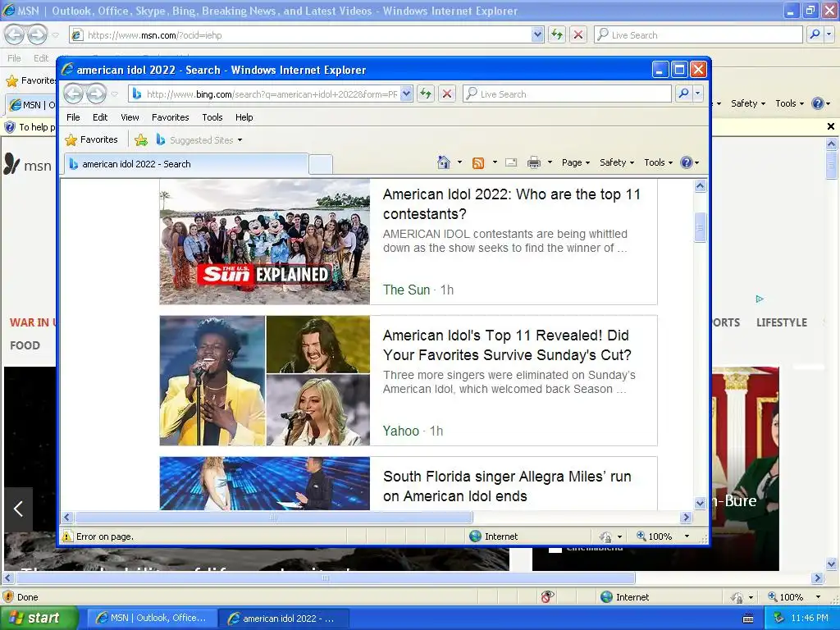Open Edit menu in front window

tap(100, 117)
